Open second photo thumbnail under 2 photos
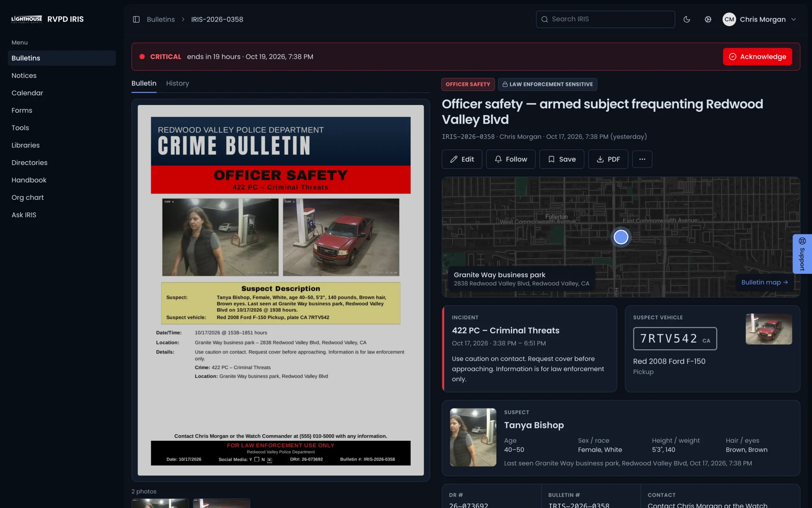The image size is (812, 508). [222, 503]
